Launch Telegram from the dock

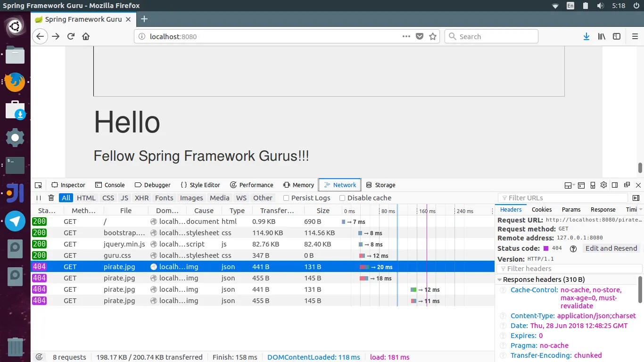[x=15, y=221]
